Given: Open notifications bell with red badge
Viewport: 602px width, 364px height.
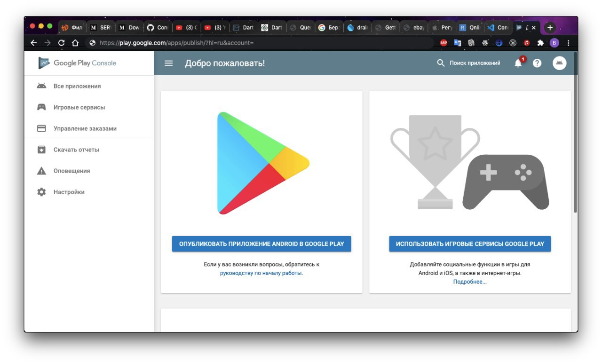Looking at the screenshot, I should (519, 63).
